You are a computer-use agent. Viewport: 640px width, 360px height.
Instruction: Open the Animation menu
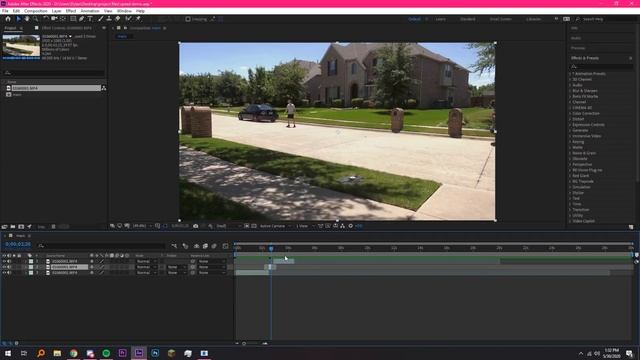click(90, 11)
